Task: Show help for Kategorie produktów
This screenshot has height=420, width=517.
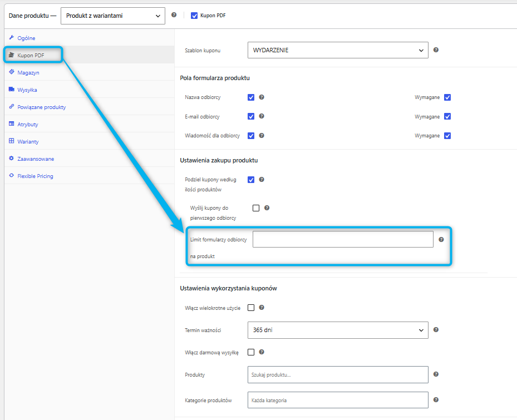Action: tap(436, 399)
